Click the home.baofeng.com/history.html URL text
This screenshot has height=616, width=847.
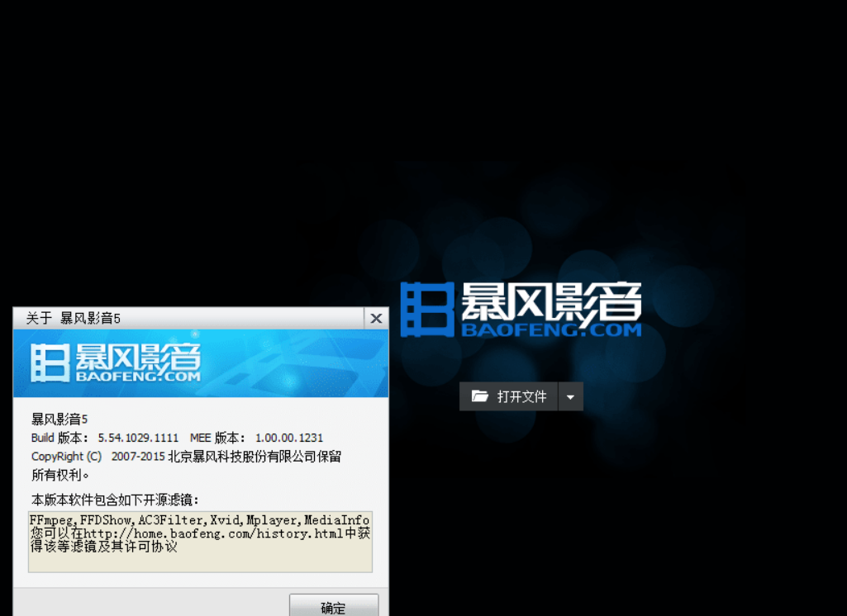[213, 534]
